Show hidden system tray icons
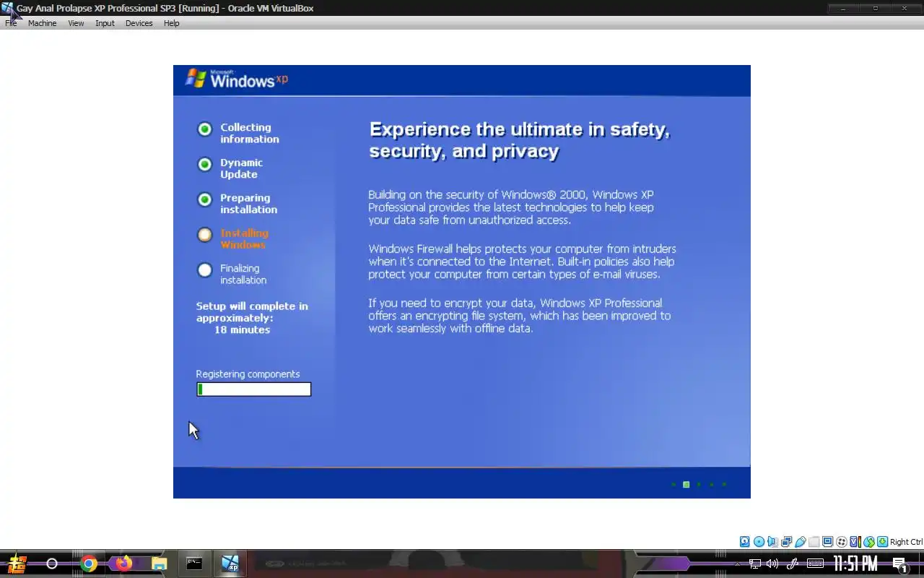Viewport: 924px width, 578px height. (738, 564)
